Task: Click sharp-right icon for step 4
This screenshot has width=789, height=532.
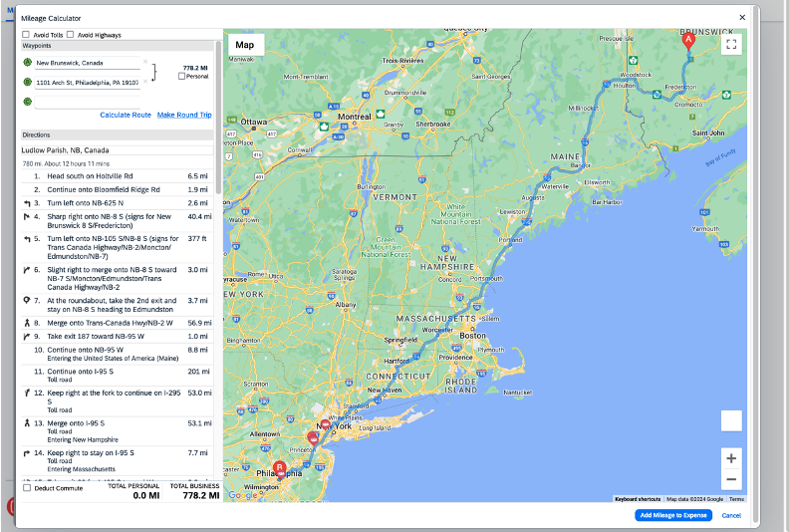Action: point(27,217)
